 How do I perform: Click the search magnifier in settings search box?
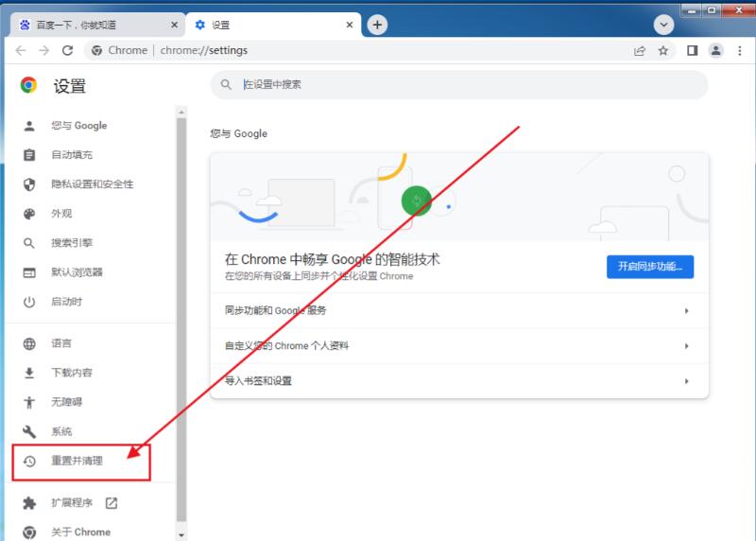point(226,85)
